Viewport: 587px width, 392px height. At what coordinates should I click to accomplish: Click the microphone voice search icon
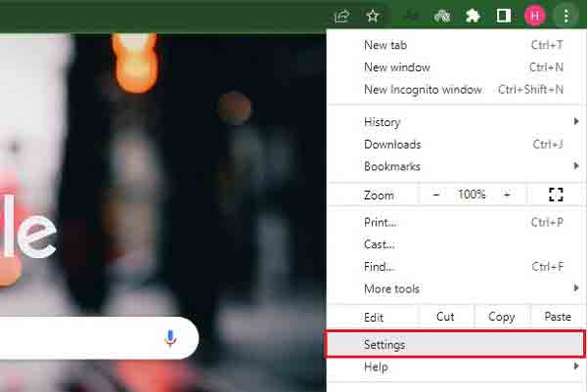pyautogui.click(x=170, y=338)
